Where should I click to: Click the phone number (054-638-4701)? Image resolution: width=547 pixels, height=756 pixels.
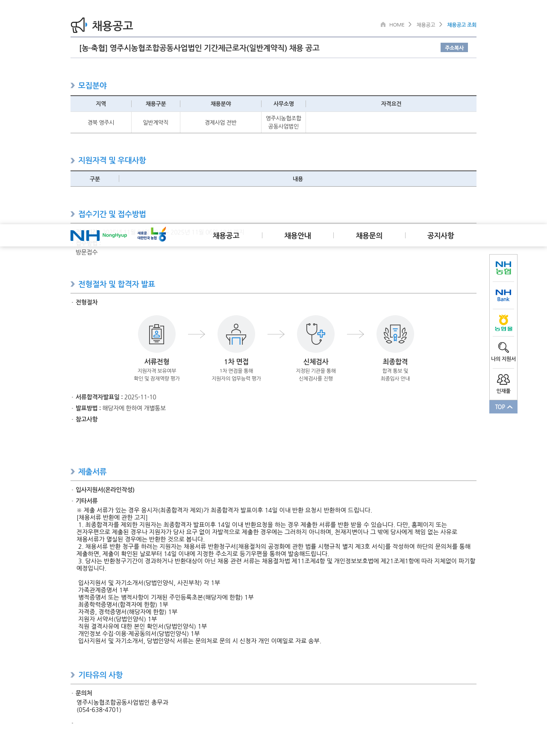point(99,710)
